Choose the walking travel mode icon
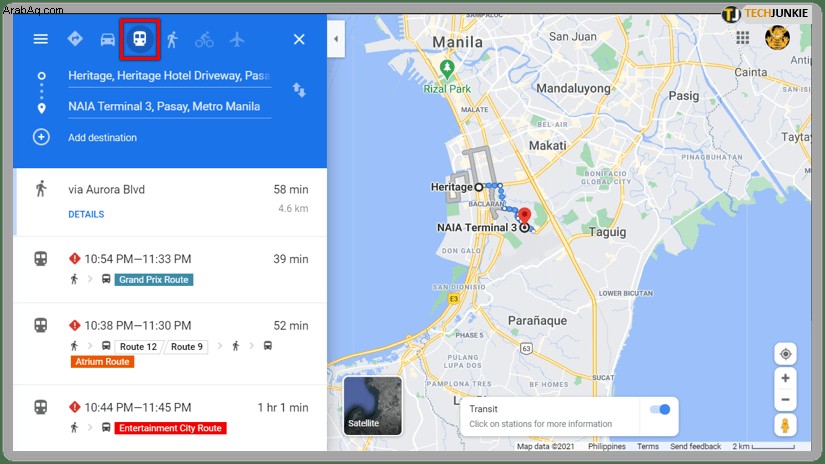825x464 pixels. (x=172, y=39)
